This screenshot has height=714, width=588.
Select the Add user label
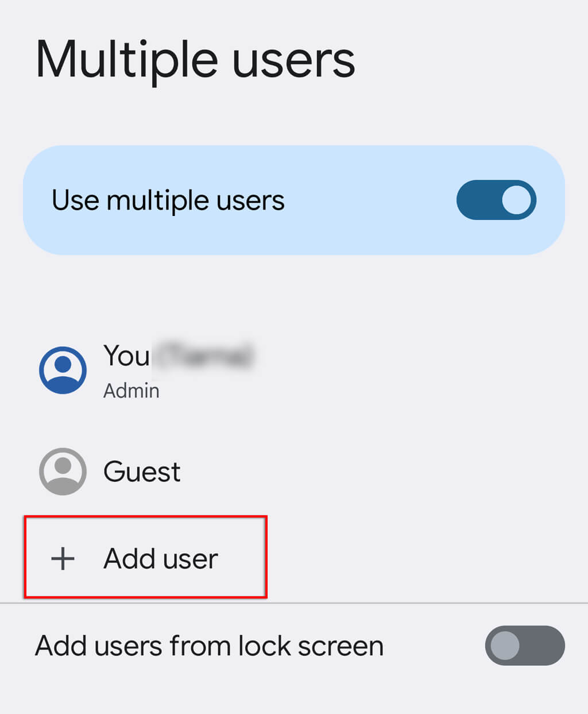(x=161, y=558)
